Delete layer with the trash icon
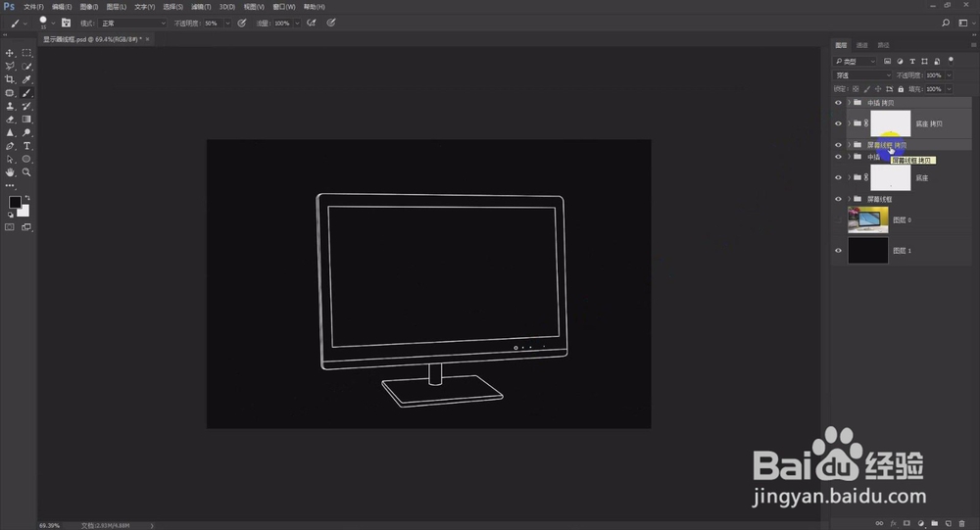980x530 pixels. (x=962, y=523)
